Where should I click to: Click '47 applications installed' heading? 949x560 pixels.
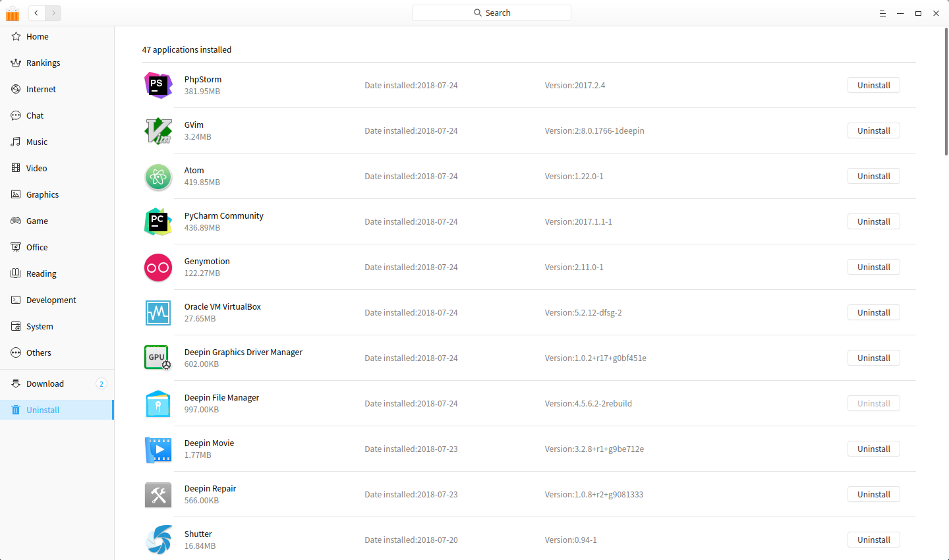tap(187, 50)
